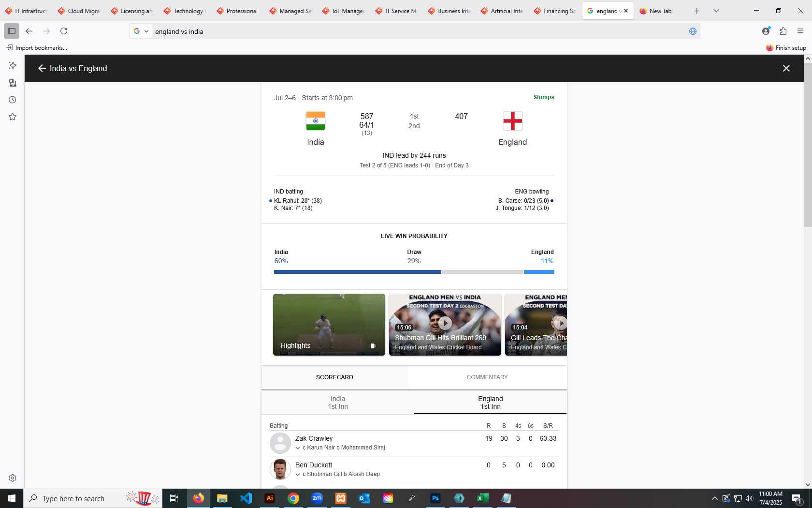
Task: Switch to the Cloud Migra tab
Action: [79, 11]
